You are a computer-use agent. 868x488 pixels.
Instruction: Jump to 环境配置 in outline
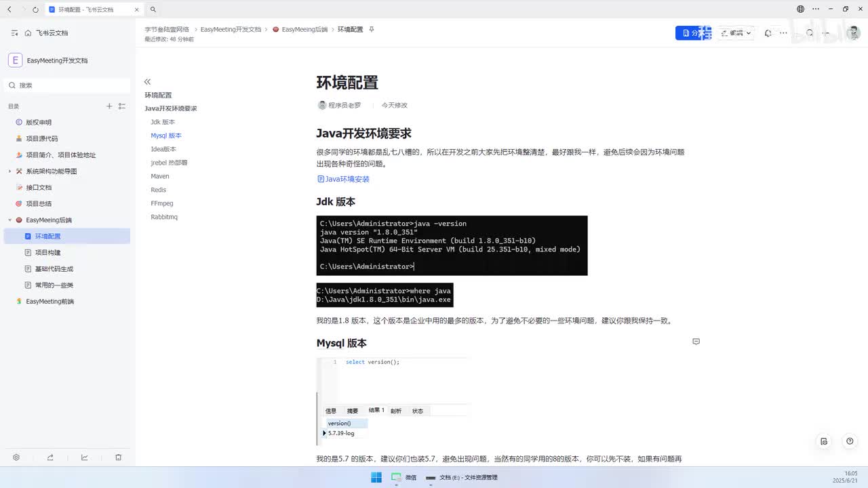tap(158, 95)
